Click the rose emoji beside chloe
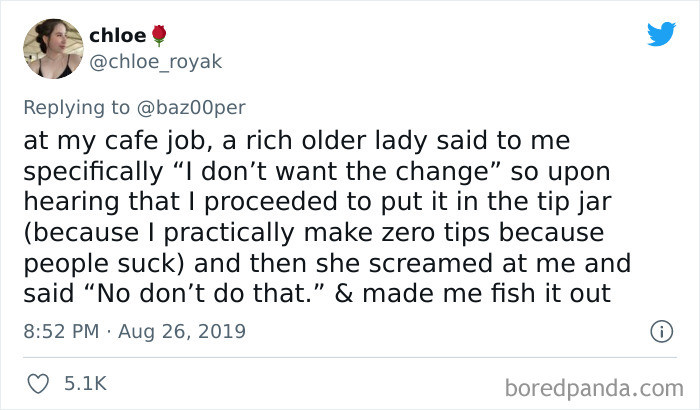This screenshot has height=410, width=700. pyautogui.click(x=158, y=36)
